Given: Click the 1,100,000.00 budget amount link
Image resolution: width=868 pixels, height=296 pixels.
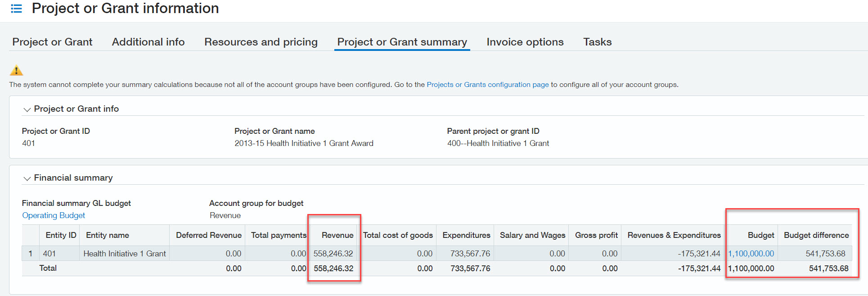Looking at the screenshot, I should [751, 254].
